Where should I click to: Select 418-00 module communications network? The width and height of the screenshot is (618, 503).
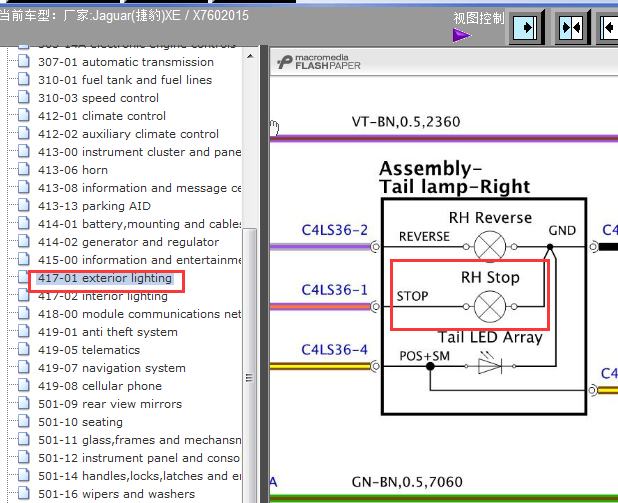pyautogui.click(x=140, y=314)
